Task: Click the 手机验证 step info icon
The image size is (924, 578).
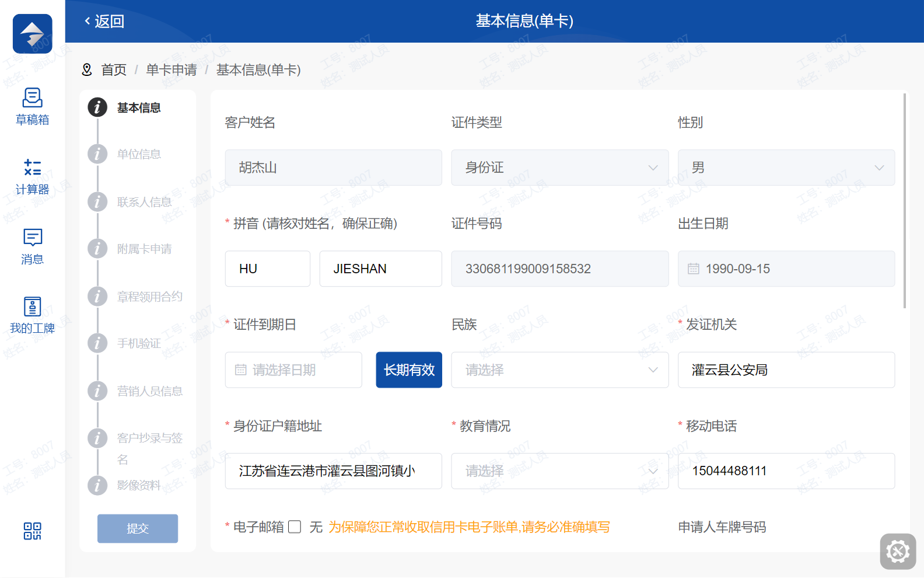Action: click(97, 343)
